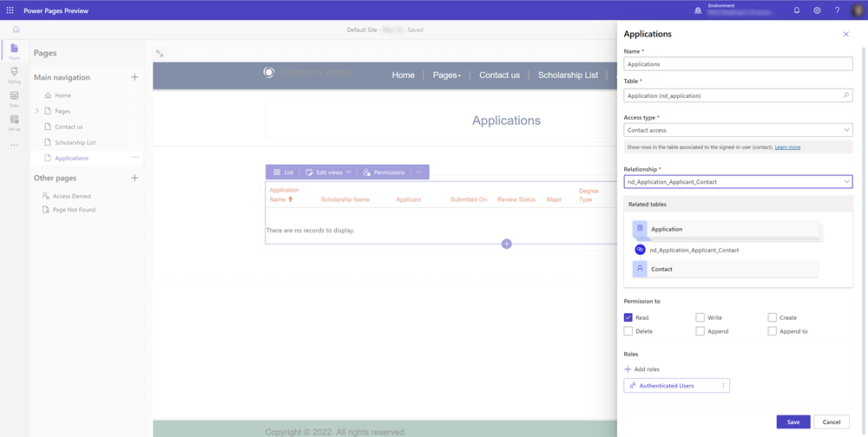Click the Add roles plus icon

click(x=628, y=369)
